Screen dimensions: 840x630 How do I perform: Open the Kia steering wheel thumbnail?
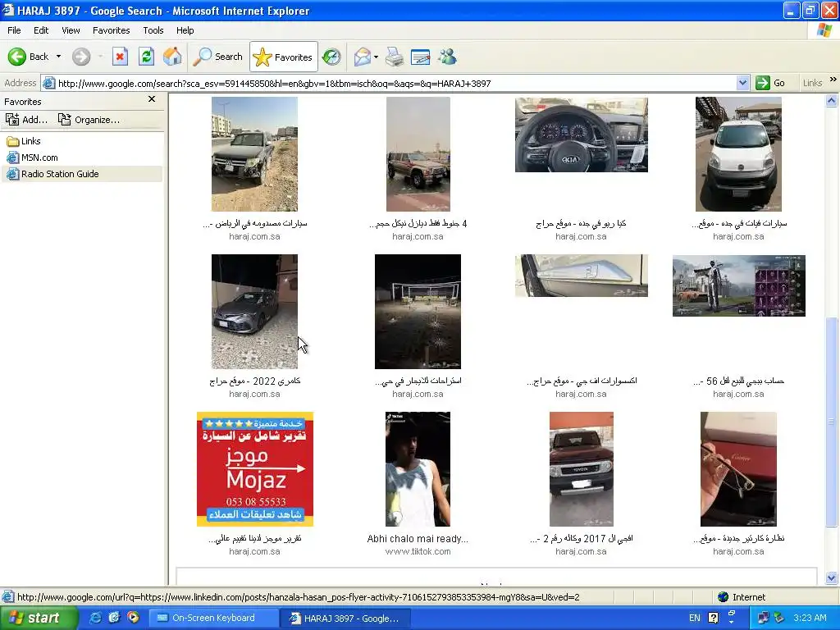coord(582,135)
